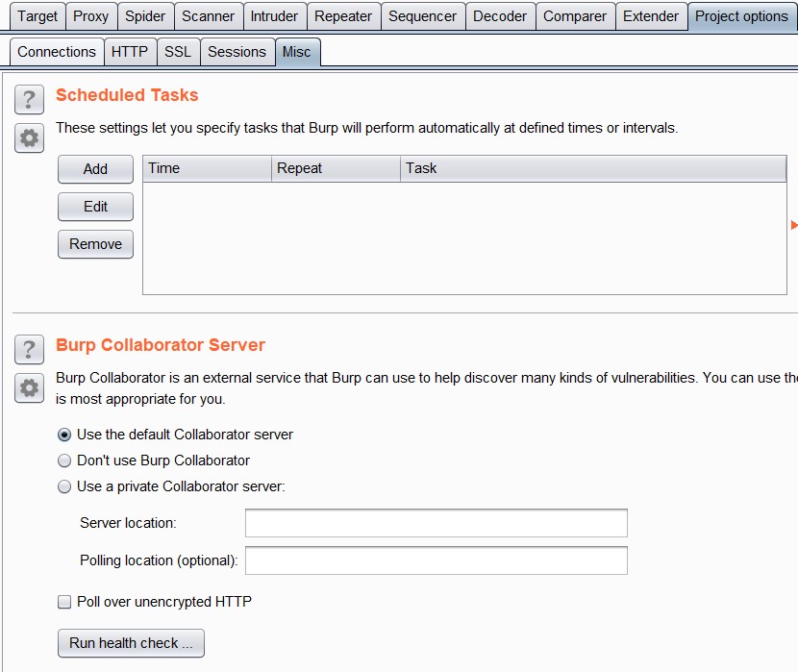798x672 pixels.
Task: Open the Comparer tab
Action: click(575, 16)
